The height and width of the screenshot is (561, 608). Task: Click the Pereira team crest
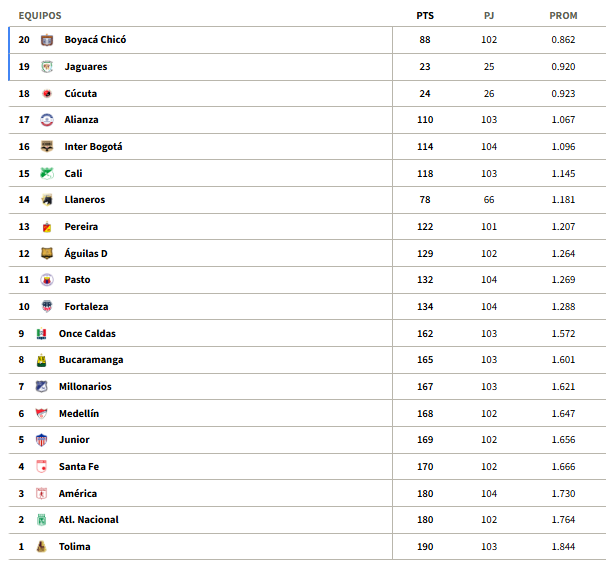click(47, 227)
